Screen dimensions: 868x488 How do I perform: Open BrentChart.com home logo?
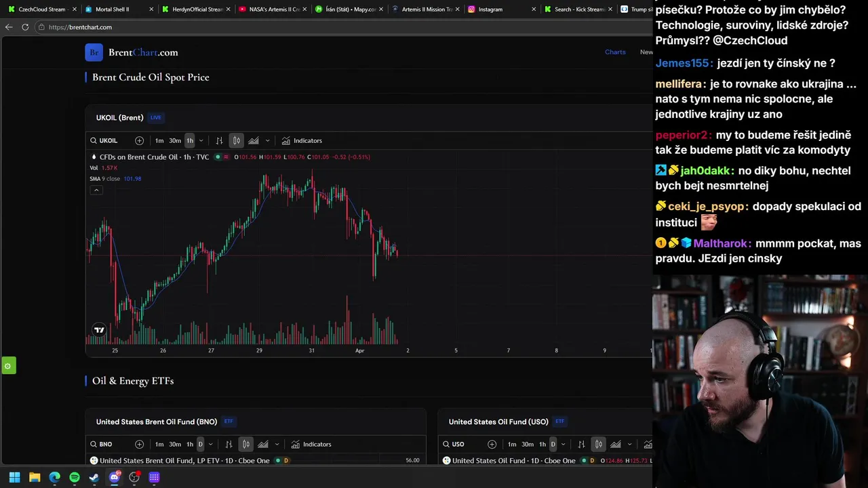point(132,52)
